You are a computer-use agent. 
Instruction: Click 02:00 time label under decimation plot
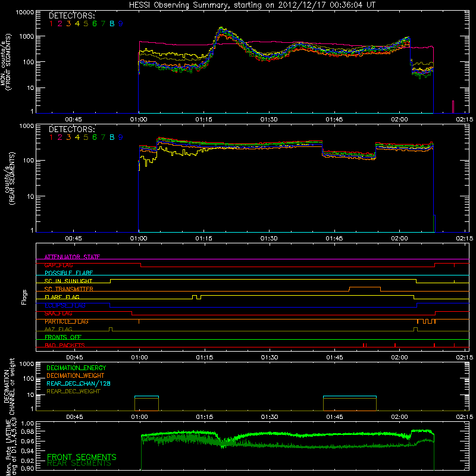399,417
